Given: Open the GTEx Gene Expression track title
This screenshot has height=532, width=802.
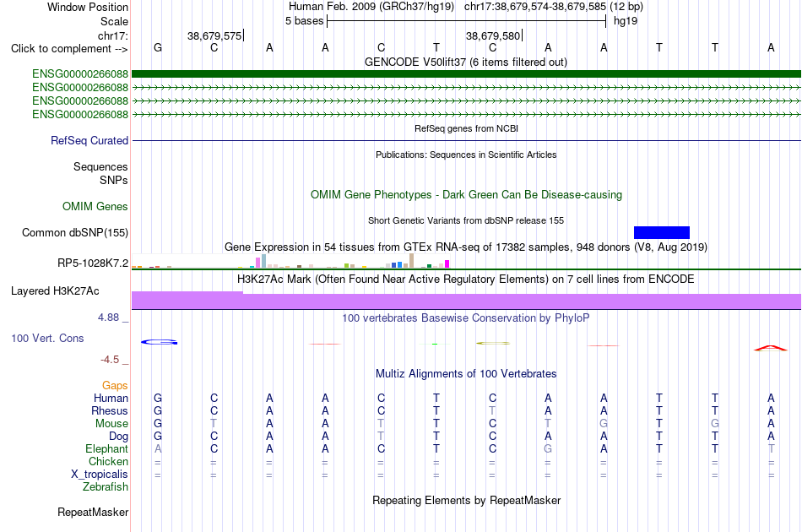Looking at the screenshot, I should [466, 247].
